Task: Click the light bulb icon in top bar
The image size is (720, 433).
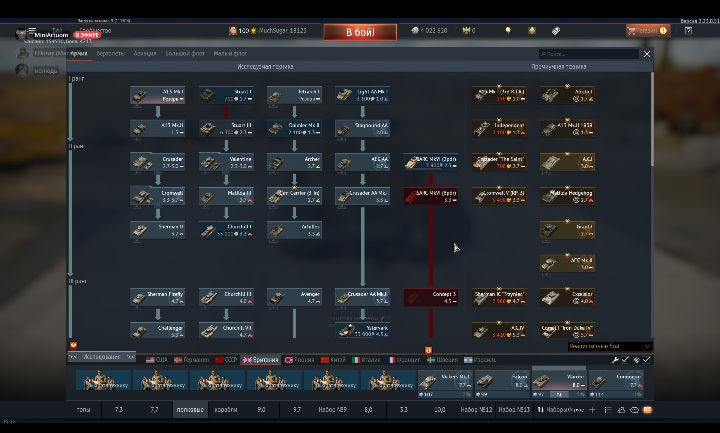Action: click(508, 31)
